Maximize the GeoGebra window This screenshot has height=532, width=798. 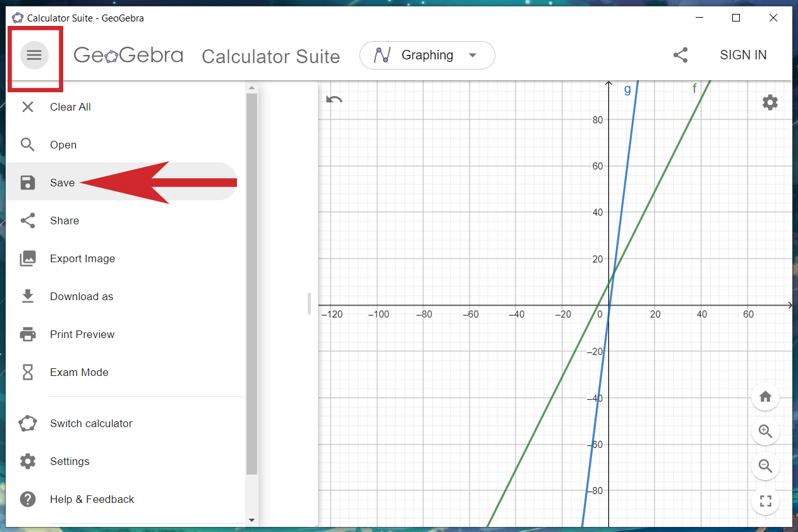tap(736, 18)
